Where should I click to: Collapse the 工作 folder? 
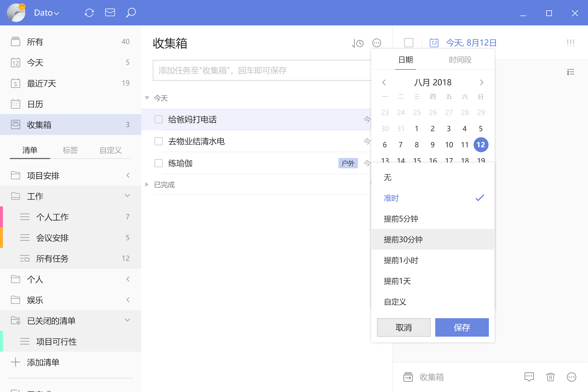(x=128, y=196)
